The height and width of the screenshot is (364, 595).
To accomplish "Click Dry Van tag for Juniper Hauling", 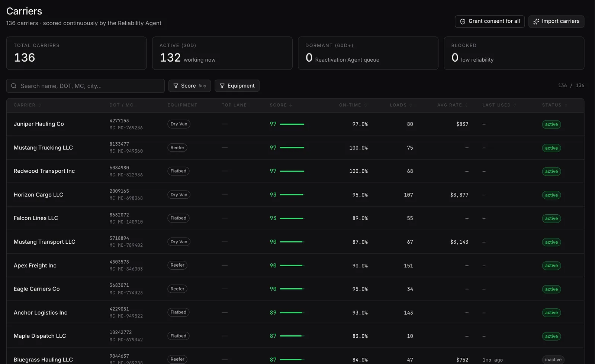I will pyautogui.click(x=179, y=124).
